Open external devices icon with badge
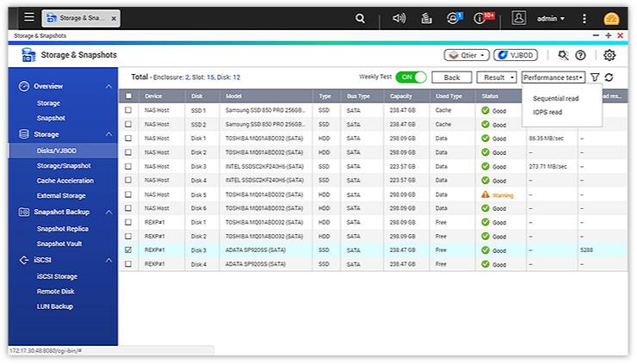 coord(454,18)
